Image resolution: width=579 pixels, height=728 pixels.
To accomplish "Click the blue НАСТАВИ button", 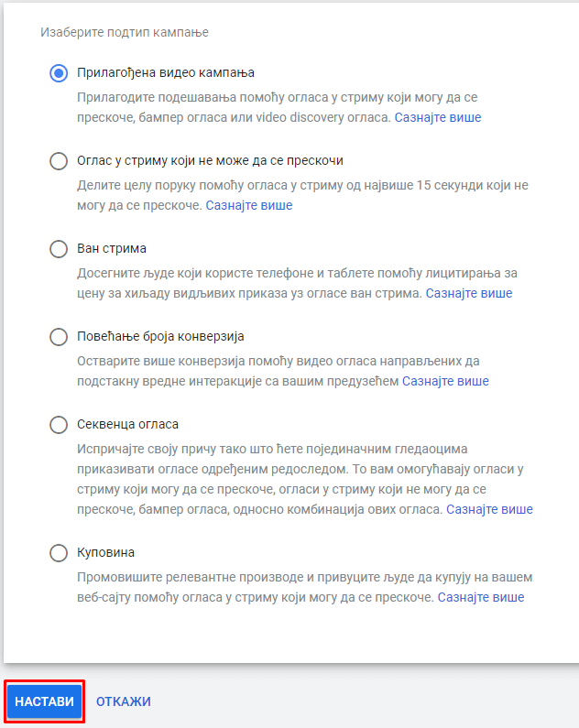I will pos(45,701).
